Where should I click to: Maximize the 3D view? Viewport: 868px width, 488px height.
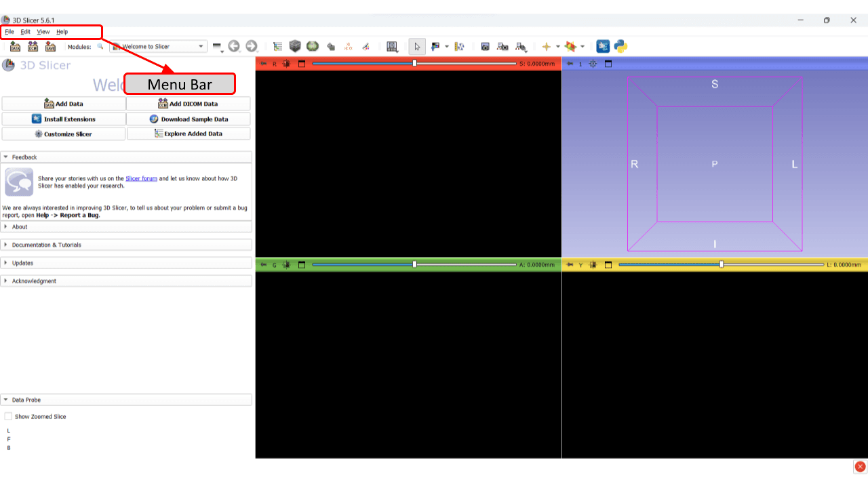point(608,64)
